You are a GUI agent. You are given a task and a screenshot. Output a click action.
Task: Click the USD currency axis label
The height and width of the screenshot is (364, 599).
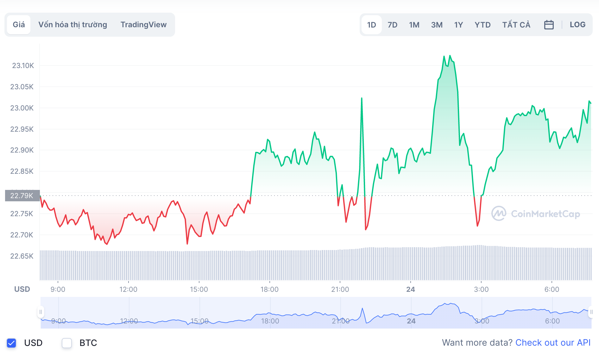coord(22,289)
